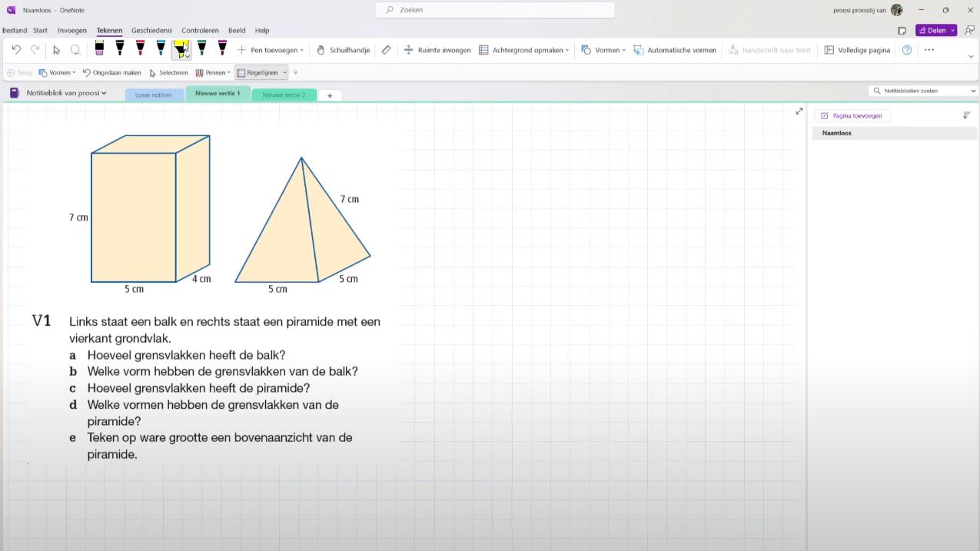Pick the purple pen
The width and height of the screenshot is (980, 551).
tap(222, 48)
